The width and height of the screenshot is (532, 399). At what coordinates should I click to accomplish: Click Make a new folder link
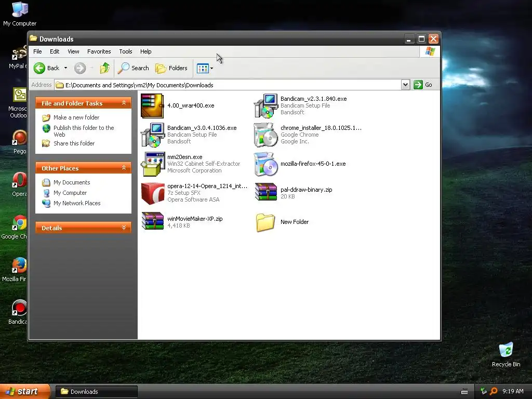(76, 117)
